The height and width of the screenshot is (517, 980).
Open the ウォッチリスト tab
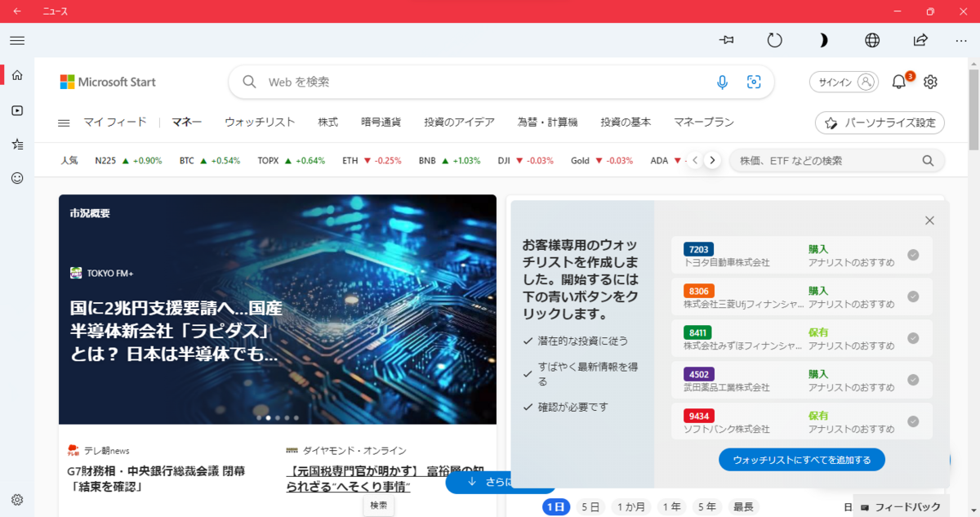(x=260, y=123)
